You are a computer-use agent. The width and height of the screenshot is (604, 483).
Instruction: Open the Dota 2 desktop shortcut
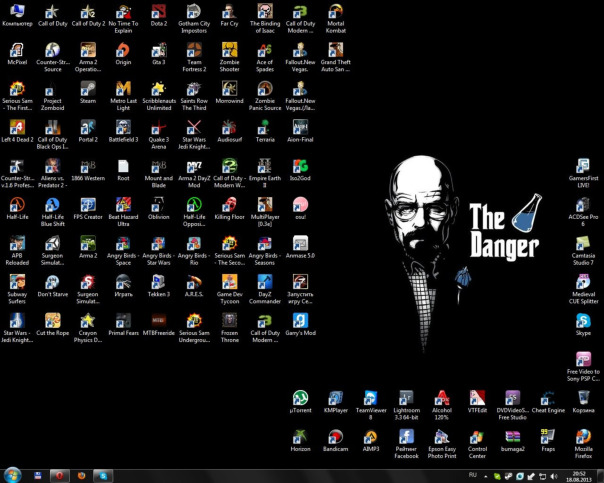[159, 15]
